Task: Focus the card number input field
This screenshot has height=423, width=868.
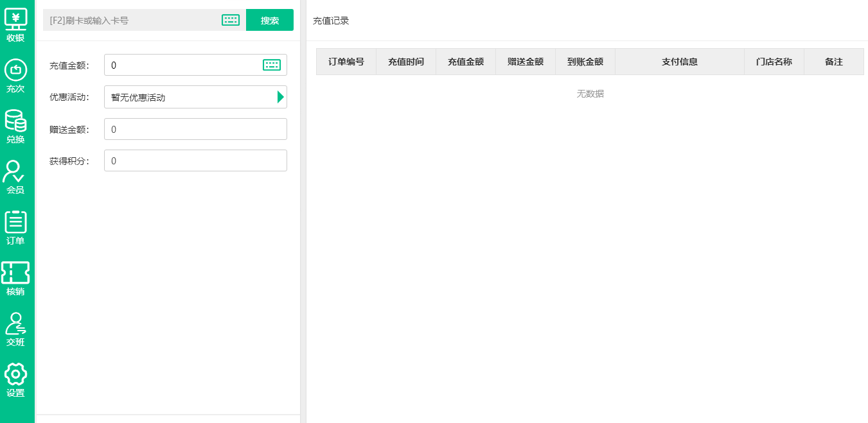Action: [132, 20]
